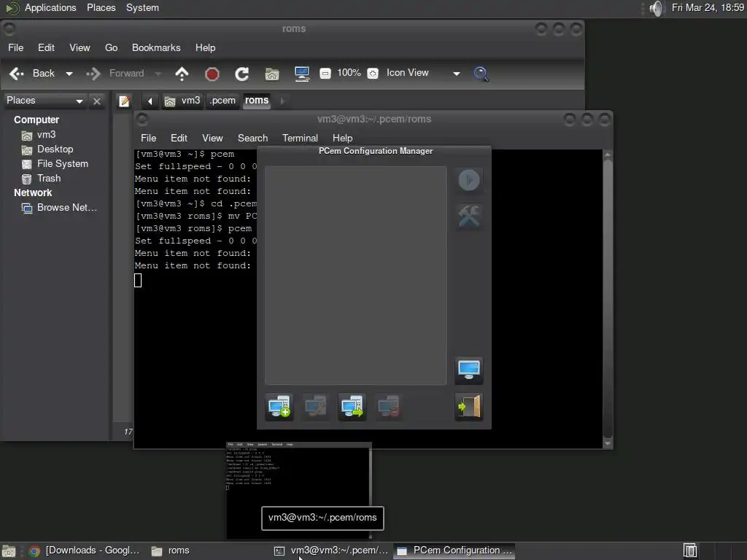Toggle the location edit pencil icon
747x560 pixels.
pos(124,101)
